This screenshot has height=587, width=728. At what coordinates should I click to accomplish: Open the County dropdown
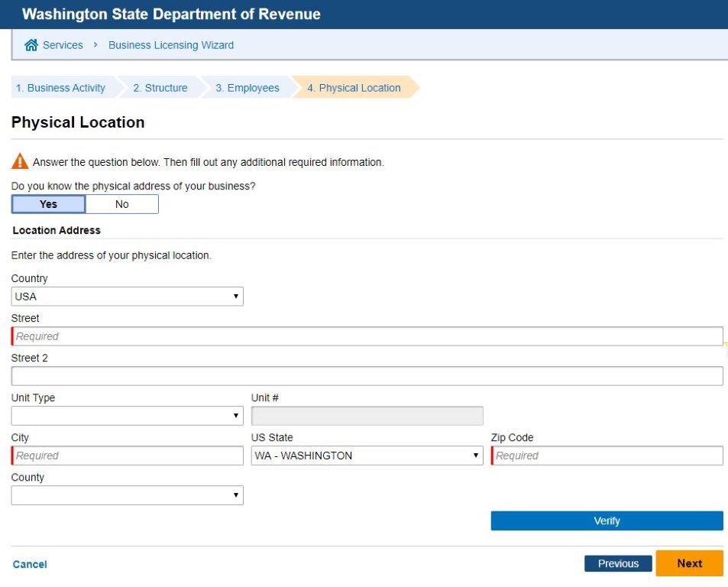(x=128, y=495)
